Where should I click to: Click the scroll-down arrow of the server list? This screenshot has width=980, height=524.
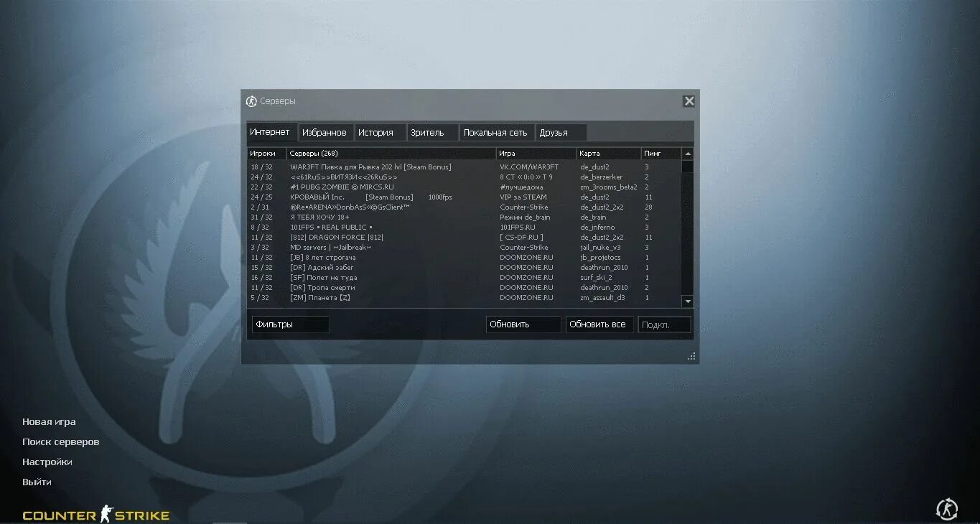point(688,301)
